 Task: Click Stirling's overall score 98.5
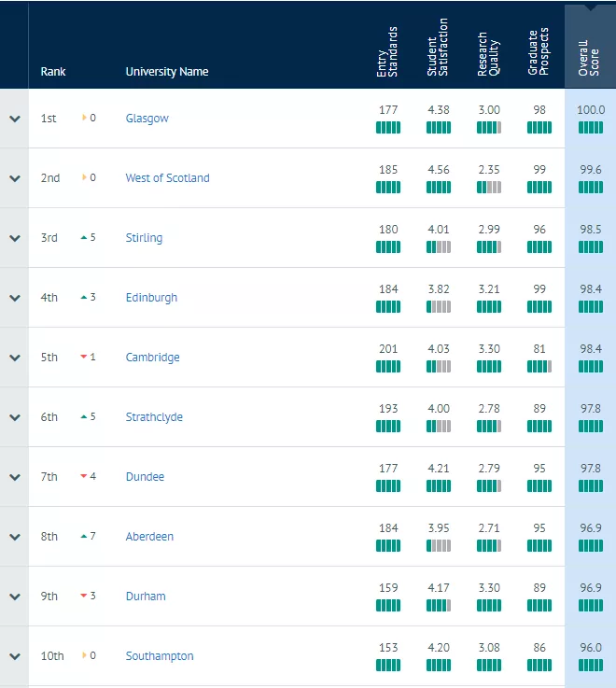click(591, 229)
